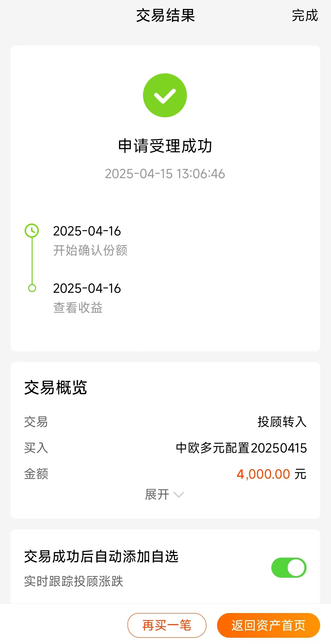Tap the 申请受理成功 status title
This screenshot has height=644, width=331.
[x=165, y=146]
